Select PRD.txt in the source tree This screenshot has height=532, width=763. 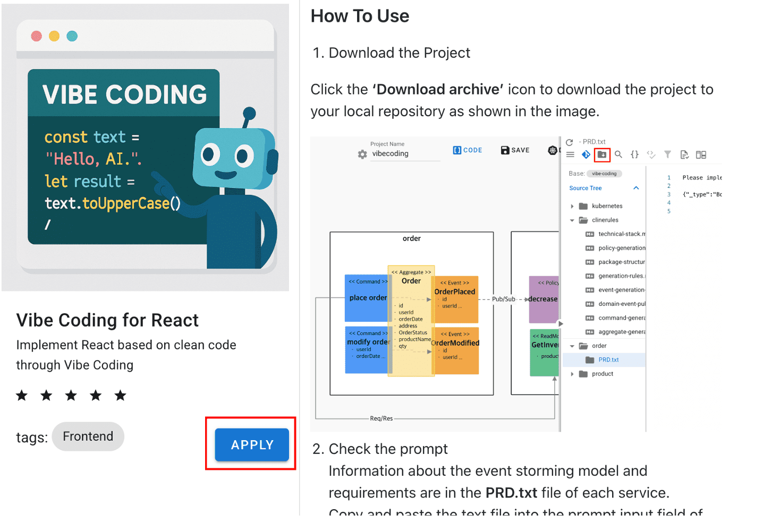click(x=608, y=360)
